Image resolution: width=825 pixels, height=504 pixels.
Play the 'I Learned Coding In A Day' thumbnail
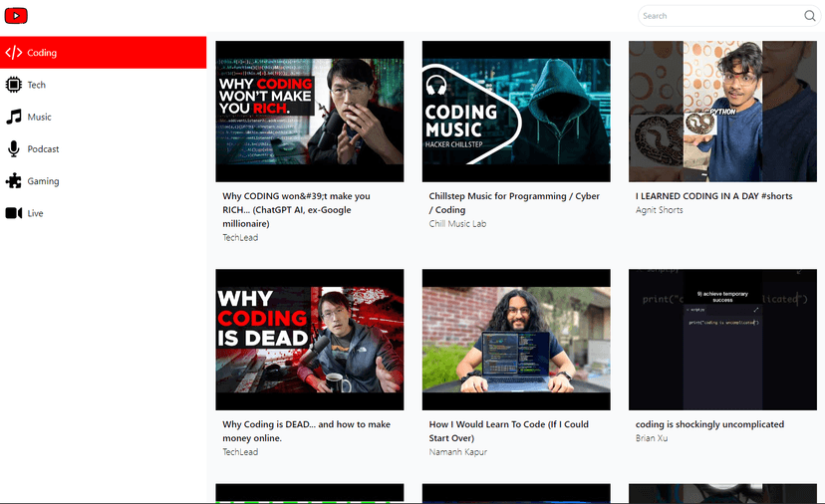coord(722,112)
